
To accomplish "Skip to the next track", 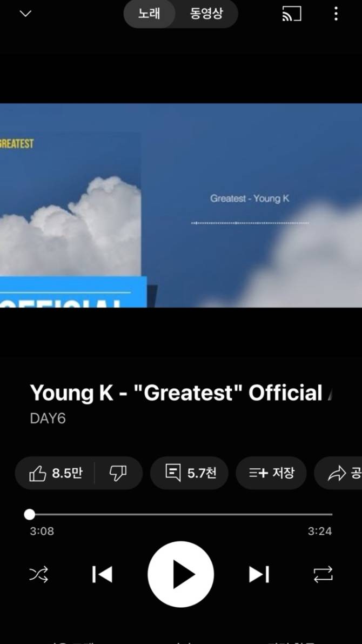I will 259,574.
